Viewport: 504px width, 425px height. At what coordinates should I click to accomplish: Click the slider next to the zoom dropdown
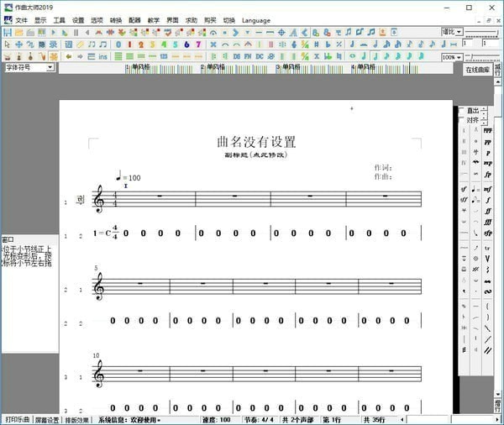click(x=482, y=57)
